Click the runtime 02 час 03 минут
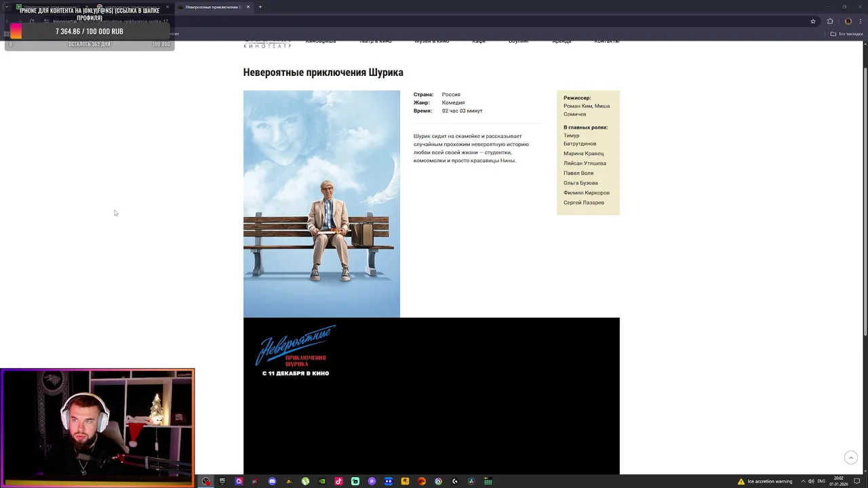The height and width of the screenshot is (488, 868). pyautogui.click(x=462, y=110)
